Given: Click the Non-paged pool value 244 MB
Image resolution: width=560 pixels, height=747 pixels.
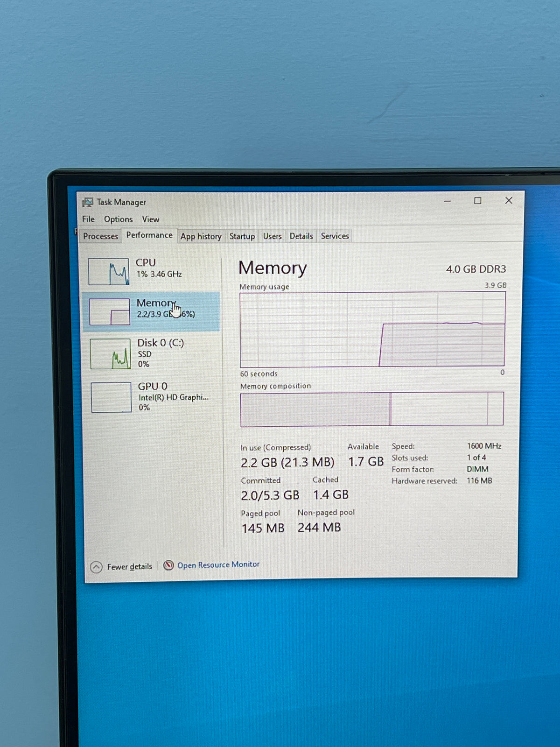Looking at the screenshot, I should tap(319, 528).
